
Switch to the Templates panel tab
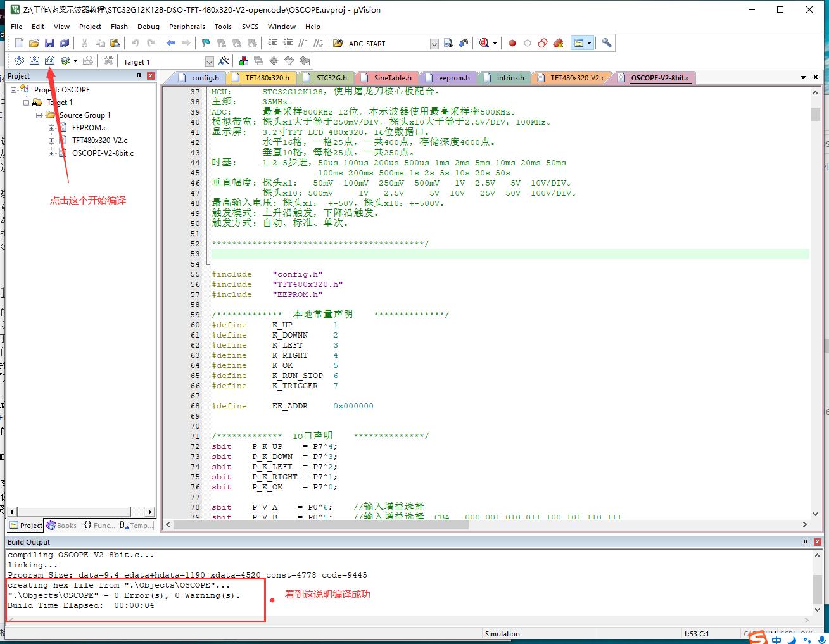(136, 526)
